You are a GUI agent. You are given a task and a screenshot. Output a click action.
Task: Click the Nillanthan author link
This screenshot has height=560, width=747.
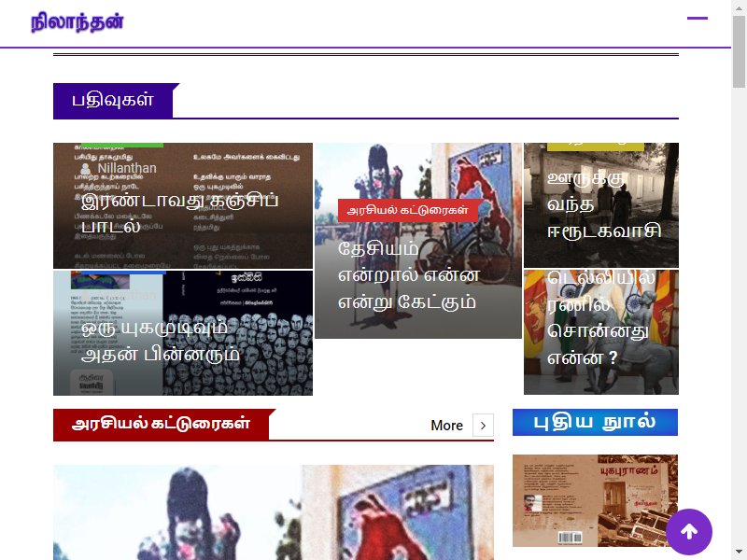(127, 168)
